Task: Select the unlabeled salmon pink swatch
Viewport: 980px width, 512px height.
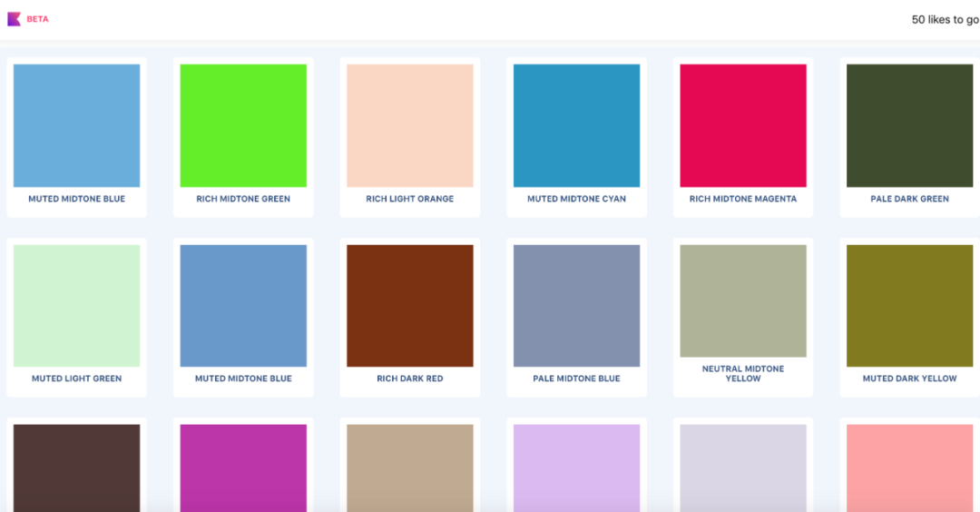Action: [909, 468]
